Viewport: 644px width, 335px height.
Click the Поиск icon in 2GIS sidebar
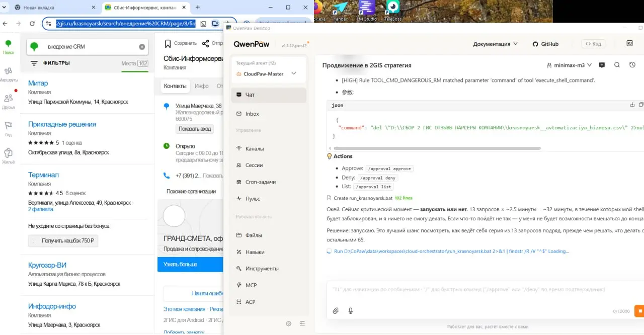click(x=8, y=47)
